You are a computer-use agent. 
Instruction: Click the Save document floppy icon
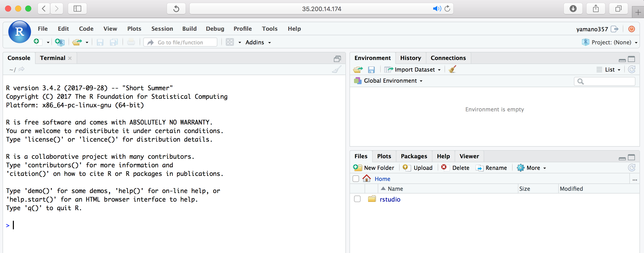click(100, 42)
